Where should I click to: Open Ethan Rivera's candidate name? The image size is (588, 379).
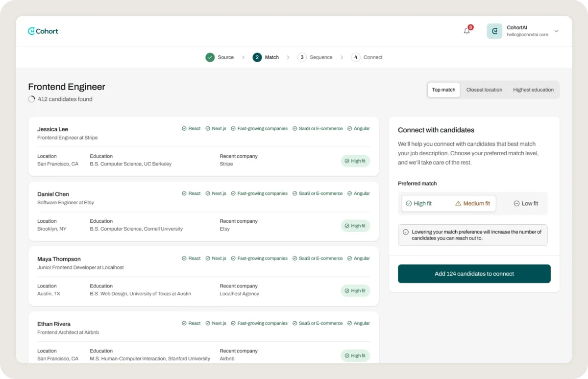pyautogui.click(x=54, y=324)
